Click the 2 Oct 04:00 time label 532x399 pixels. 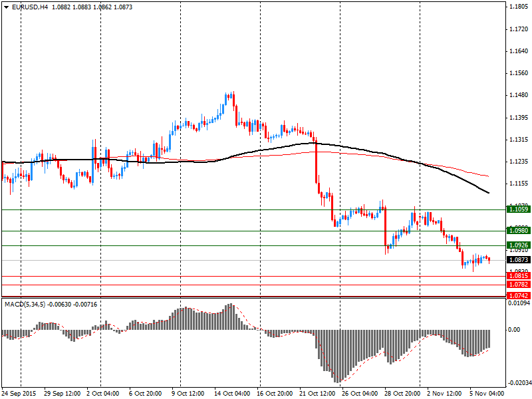[103, 394]
